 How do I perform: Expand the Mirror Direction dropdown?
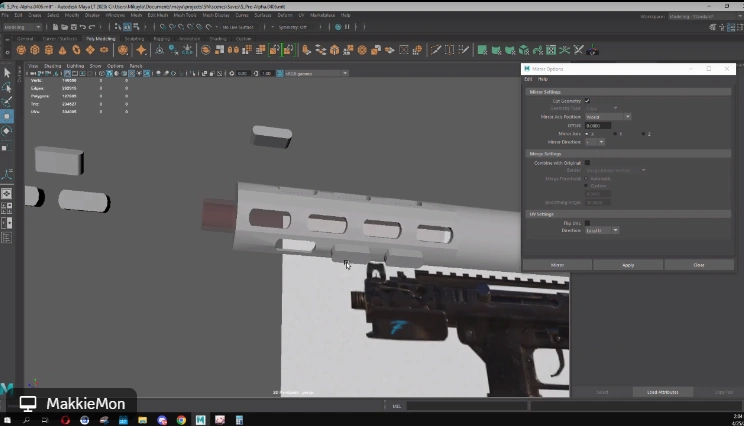pos(594,142)
